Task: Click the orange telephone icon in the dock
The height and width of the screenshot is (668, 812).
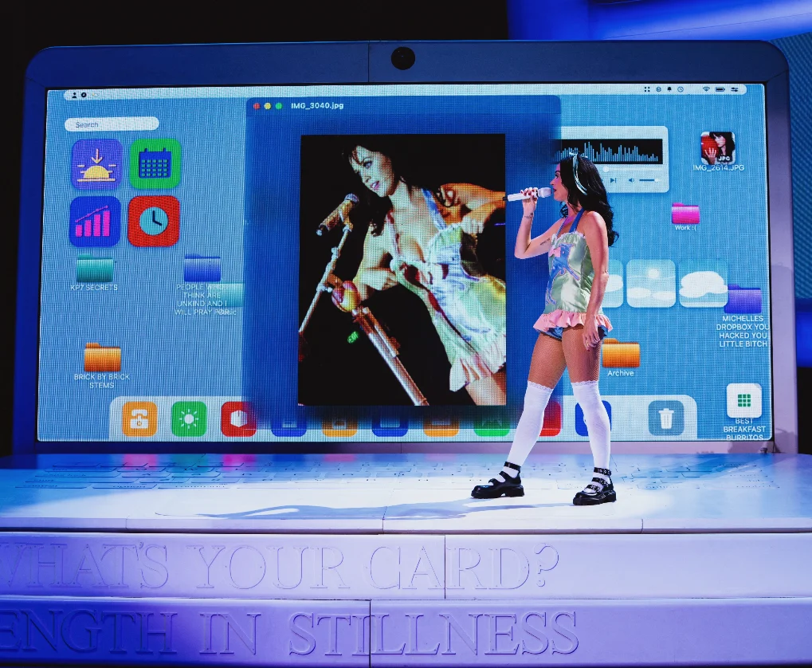Action: (139, 418)
